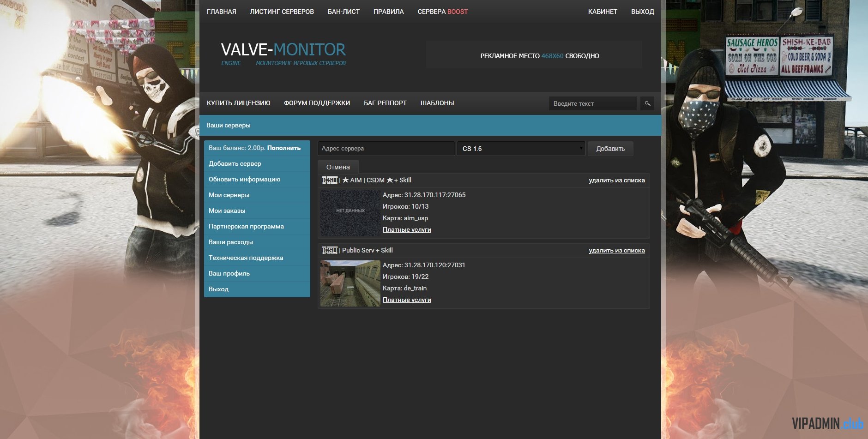Open Ваши расходы in sidebar
Screen dimensions: 868x439
[x=257, y=242]
